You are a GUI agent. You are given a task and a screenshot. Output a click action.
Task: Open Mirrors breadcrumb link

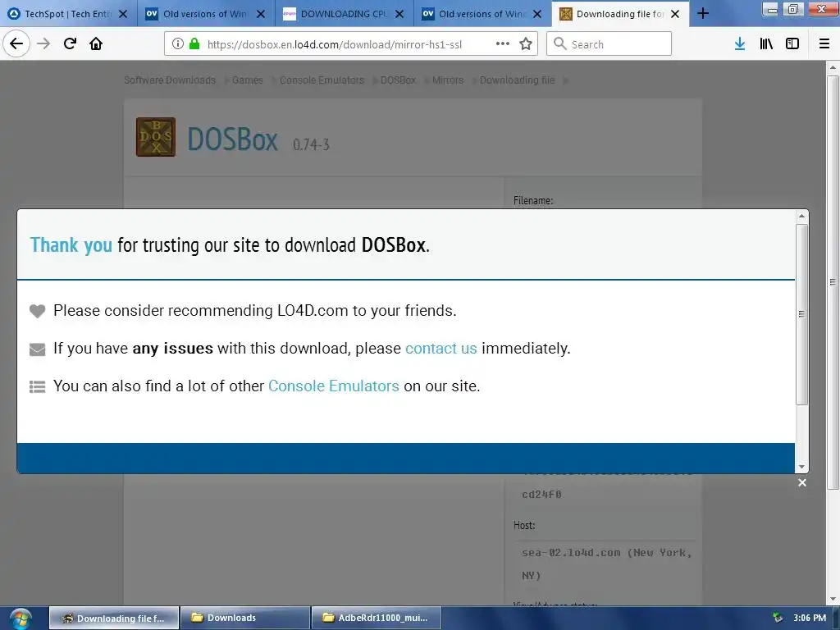pyautogui.click(x=448, y=80)
